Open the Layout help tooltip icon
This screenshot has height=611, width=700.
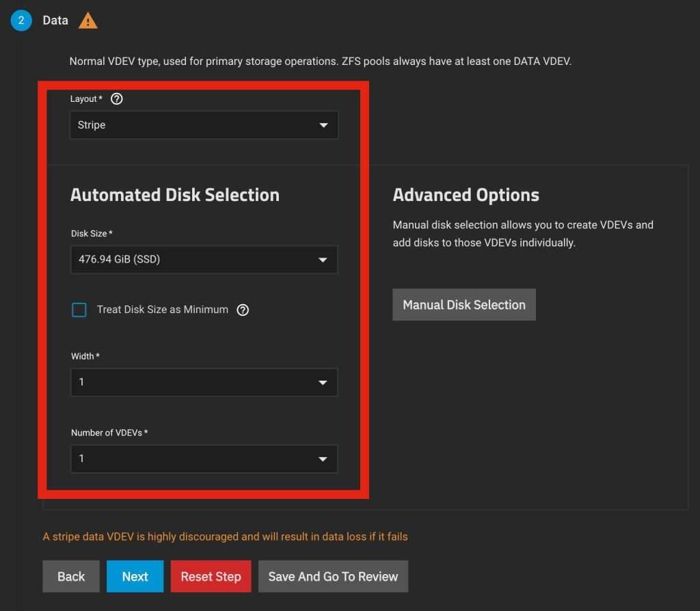117,99
